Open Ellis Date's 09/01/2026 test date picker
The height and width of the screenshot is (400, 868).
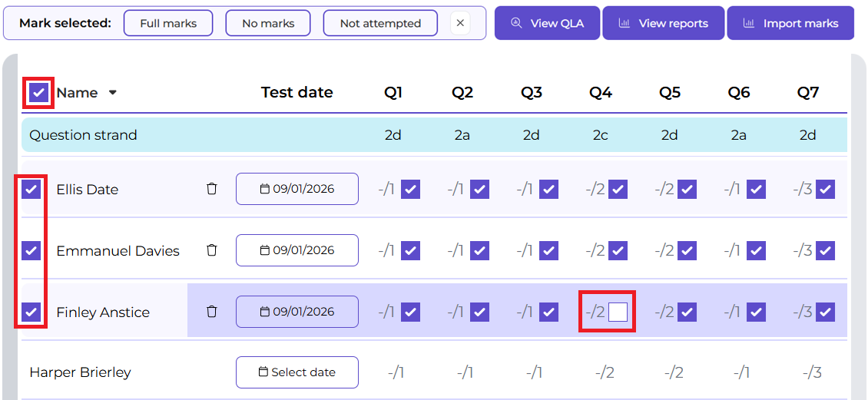(297, 189)
